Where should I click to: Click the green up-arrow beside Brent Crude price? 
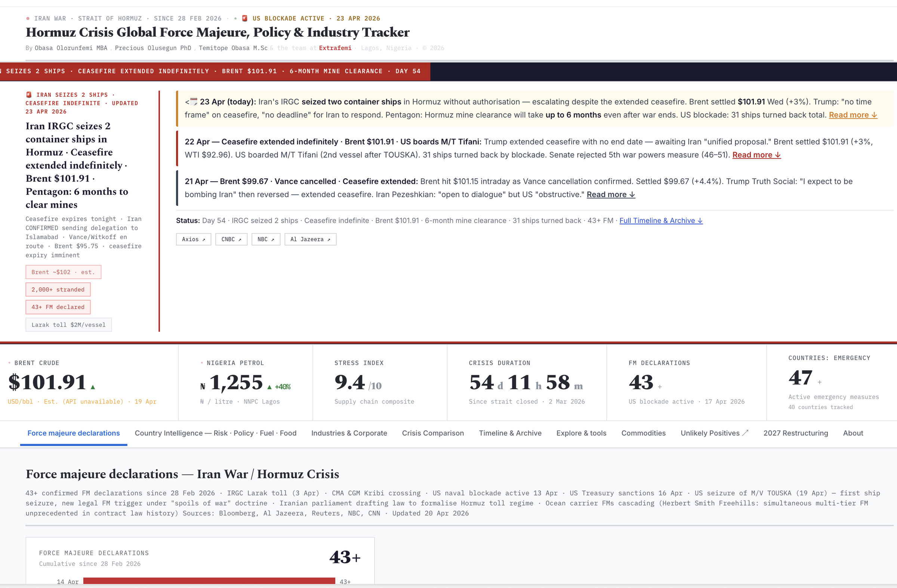pos(93,387)
